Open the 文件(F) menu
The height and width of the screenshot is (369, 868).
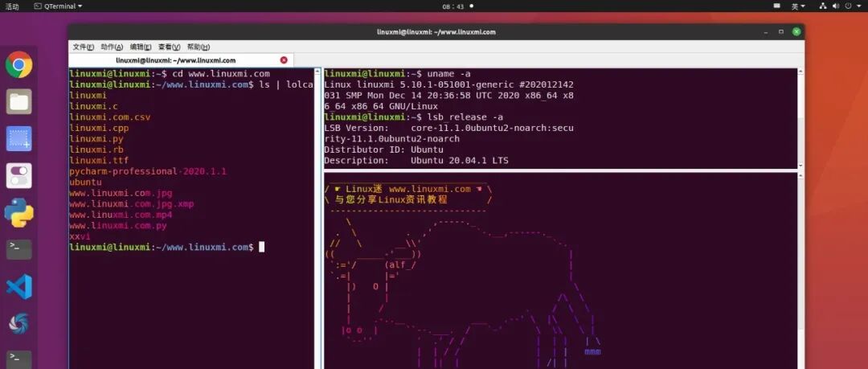(x=83, y=47)
